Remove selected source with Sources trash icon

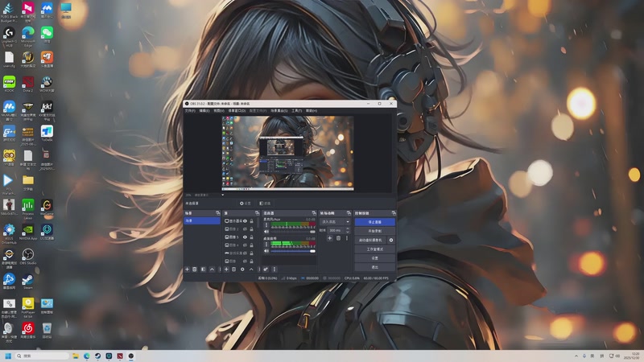tap(233, 269)
